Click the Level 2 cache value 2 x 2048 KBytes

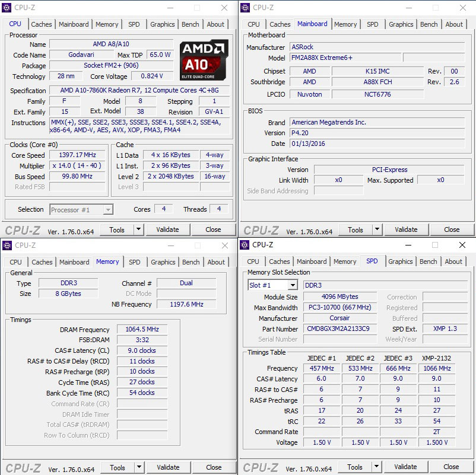point(171,176)
